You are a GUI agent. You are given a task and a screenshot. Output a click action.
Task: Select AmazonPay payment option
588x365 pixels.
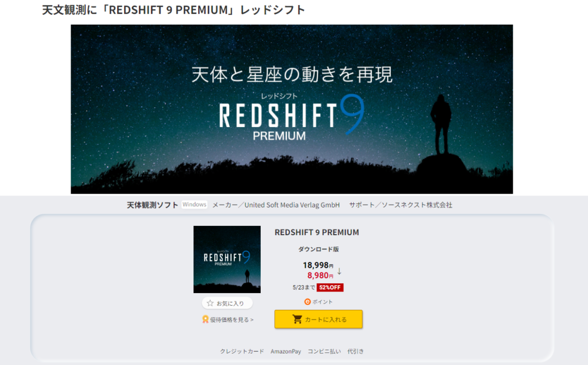pyautogui.click(x=286, y=351)
